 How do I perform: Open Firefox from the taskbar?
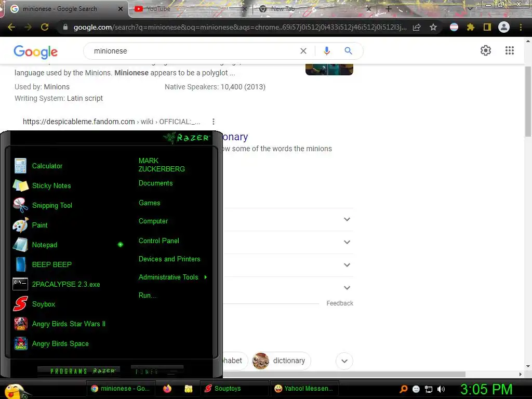pos(167,389)
